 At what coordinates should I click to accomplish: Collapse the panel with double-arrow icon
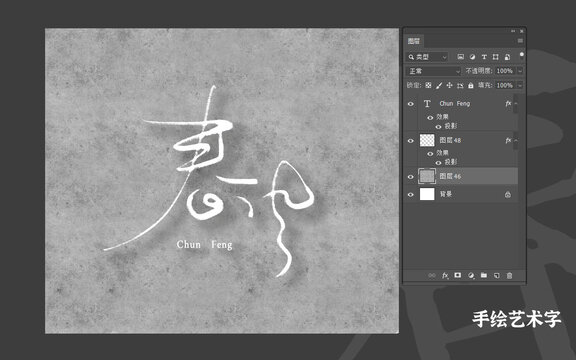513,31
